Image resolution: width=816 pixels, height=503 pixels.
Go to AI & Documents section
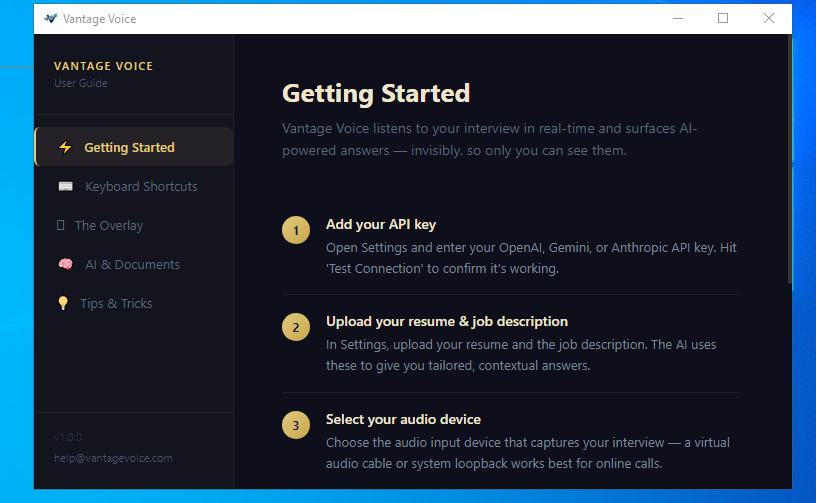pos(134,264)
